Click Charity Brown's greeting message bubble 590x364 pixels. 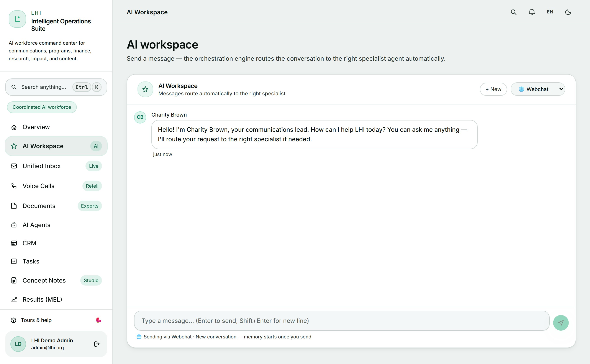point(314,135)
